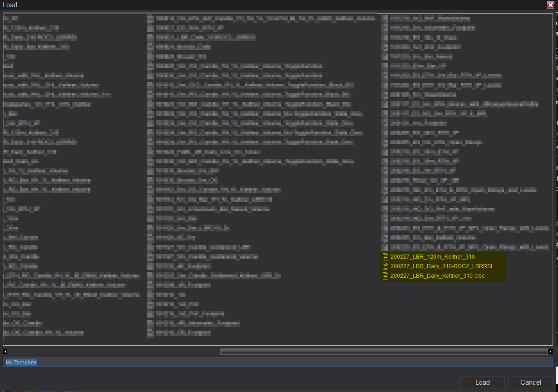
Task: Click the horizontal scrollbar right arrow
Action: 551,352
